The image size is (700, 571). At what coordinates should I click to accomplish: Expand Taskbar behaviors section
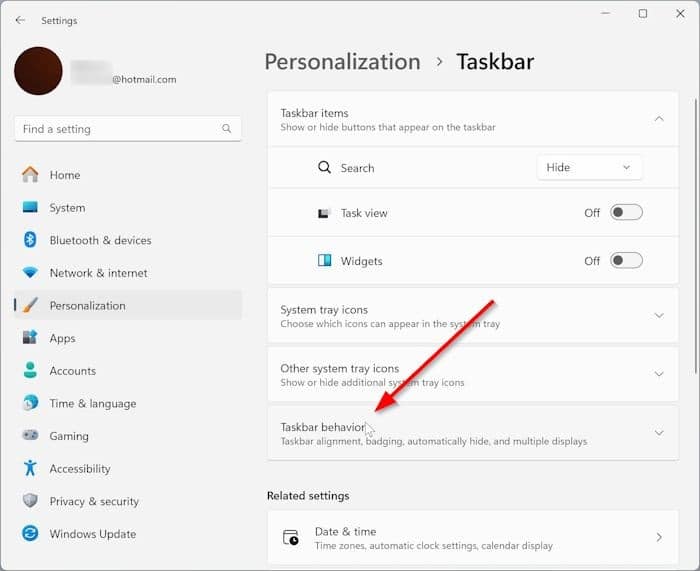click(658, 433)
